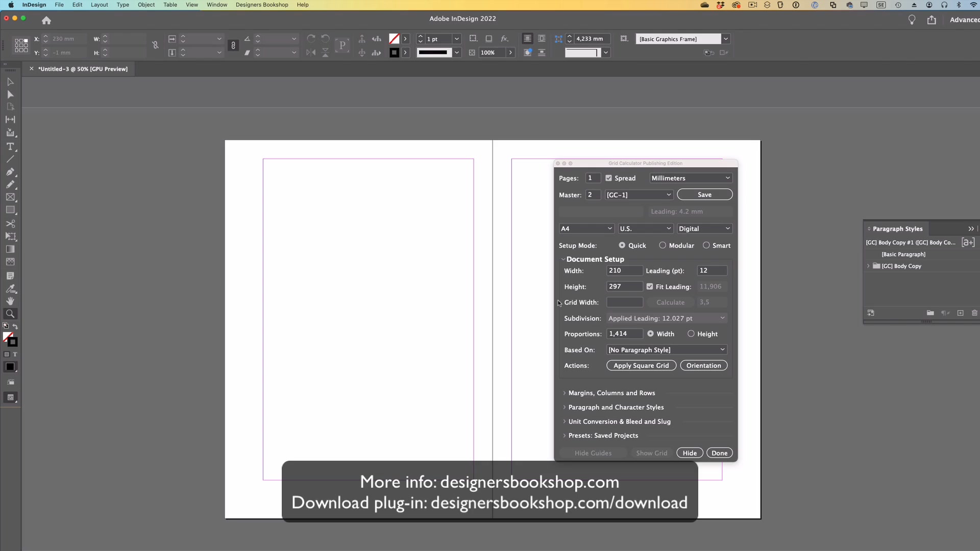Click the Save button
The image size is (980, 551).
click(704, 195)
